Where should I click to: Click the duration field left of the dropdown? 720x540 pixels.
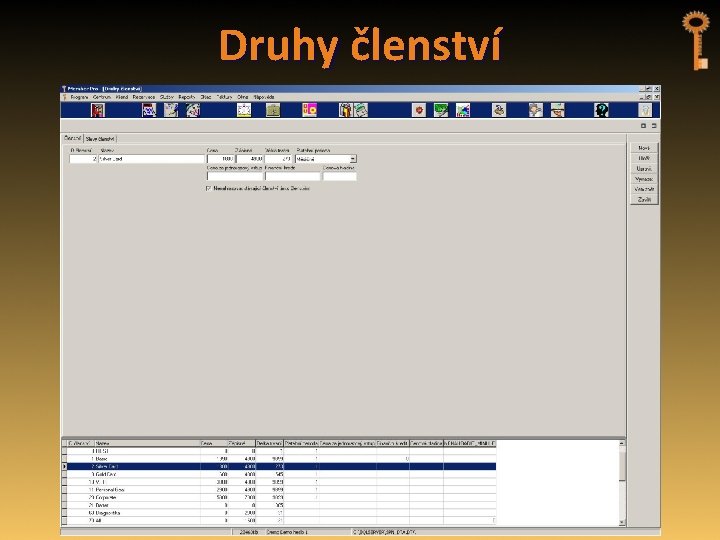278,159
